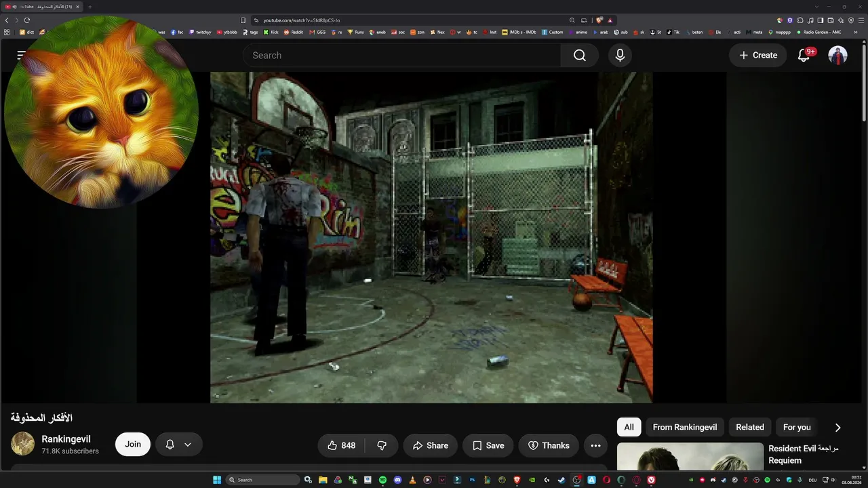Screen dimensions: 868x488
Task: Open Spotify from the taskbar
Action: [382, 480]
